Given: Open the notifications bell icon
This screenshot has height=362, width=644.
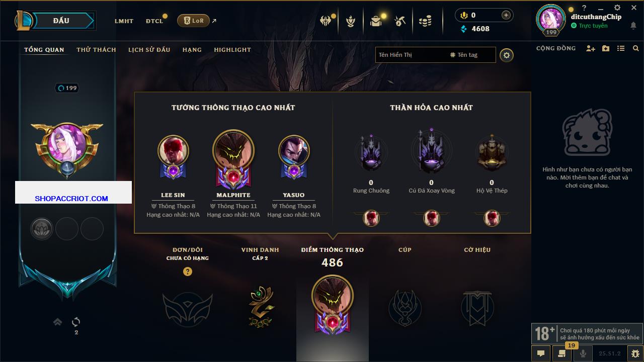Looking at the screenshot, I should (x=633, y=26).
